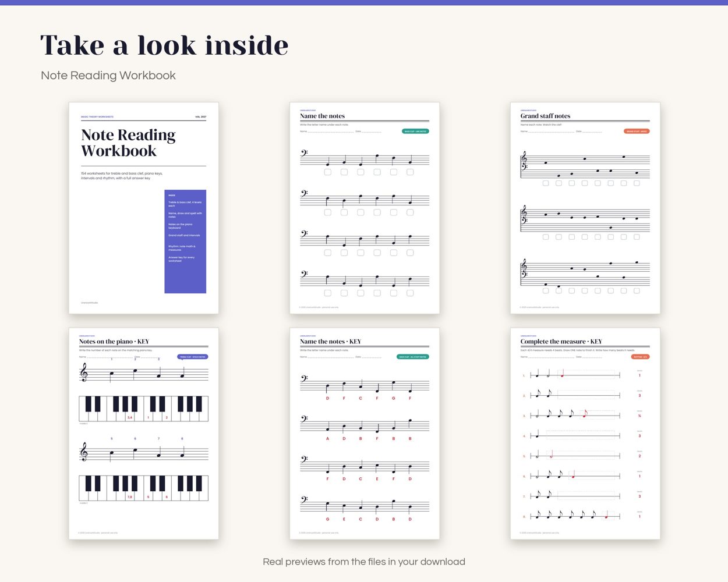Click first treble clef on 'Notes on the piano' page

point(84,372)
